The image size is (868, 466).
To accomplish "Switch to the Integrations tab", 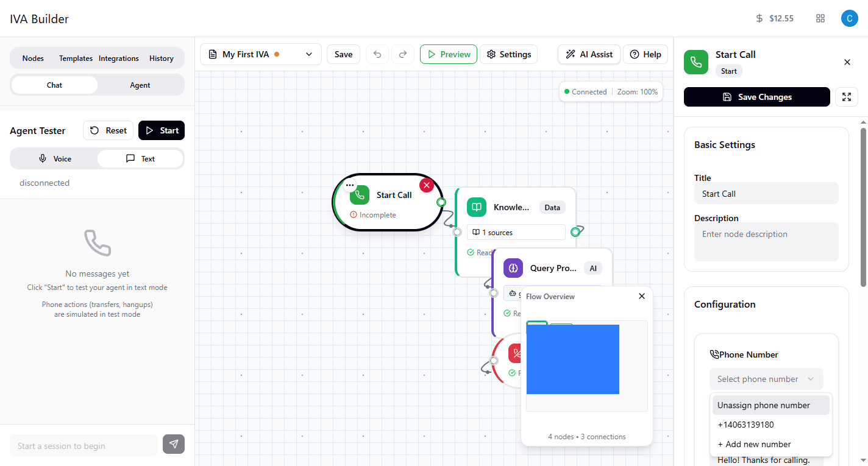I will click(119, 58).
